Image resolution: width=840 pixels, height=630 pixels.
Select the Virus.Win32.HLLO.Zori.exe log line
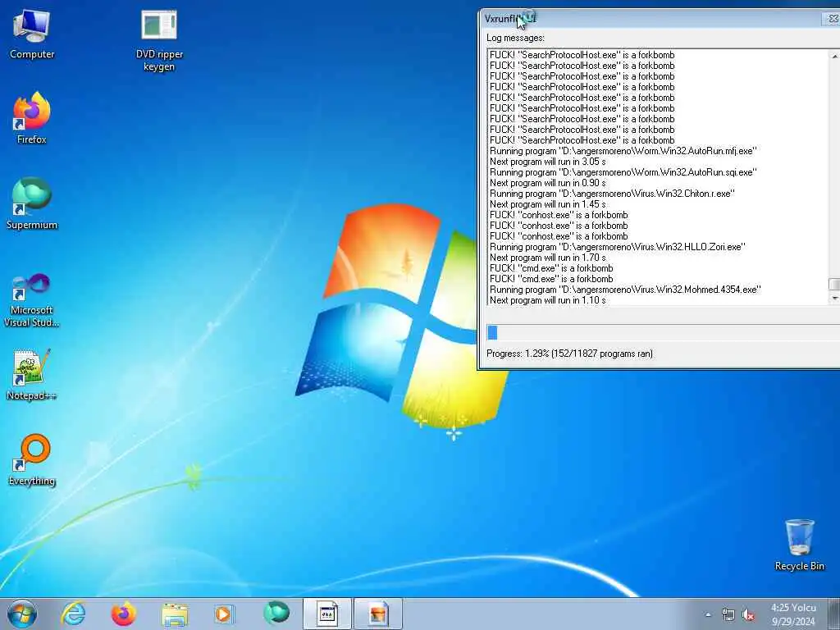tap(617, 247)
